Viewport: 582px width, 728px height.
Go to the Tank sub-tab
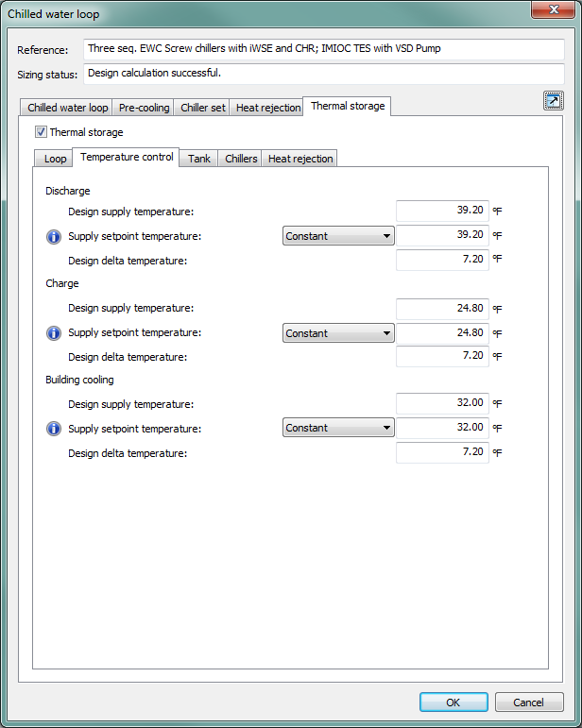click(x=199, y=159)
